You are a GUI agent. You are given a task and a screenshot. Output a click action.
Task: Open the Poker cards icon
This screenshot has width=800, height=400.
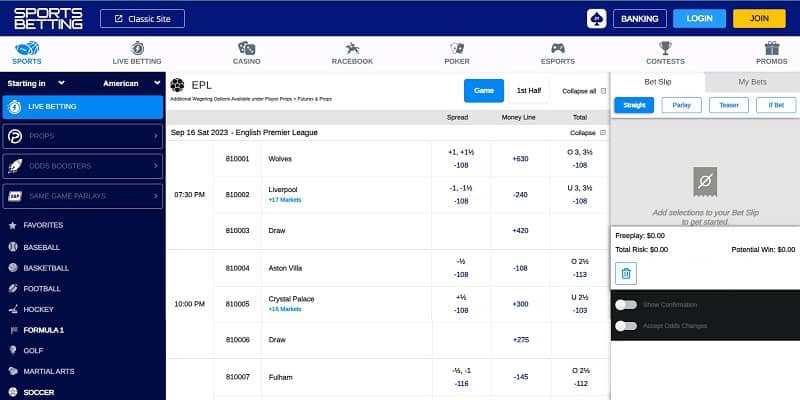point(457,48)
